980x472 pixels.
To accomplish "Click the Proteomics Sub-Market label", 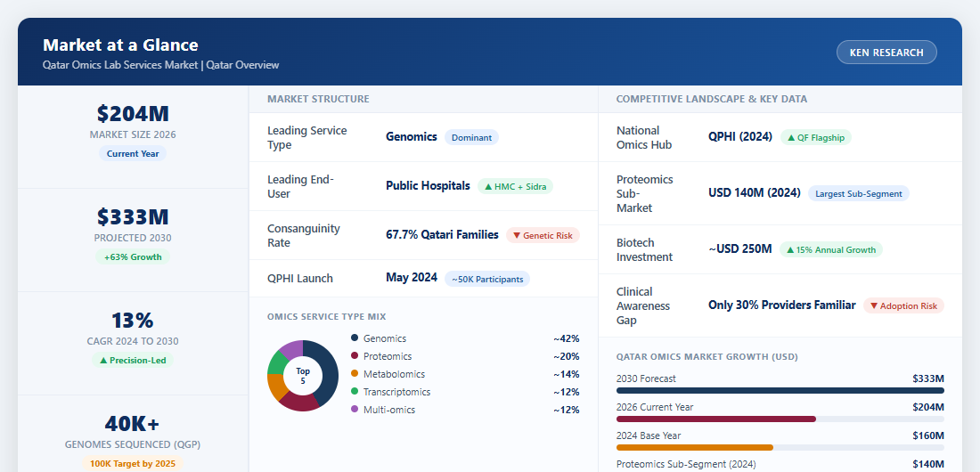I will click(x=644, y=193).
